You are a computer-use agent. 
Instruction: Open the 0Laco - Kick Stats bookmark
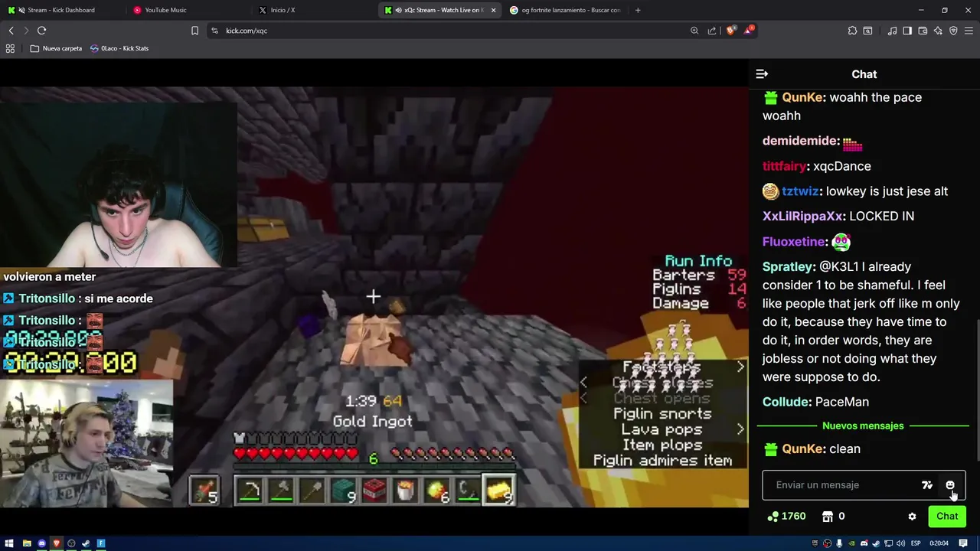tap(119, 48)
